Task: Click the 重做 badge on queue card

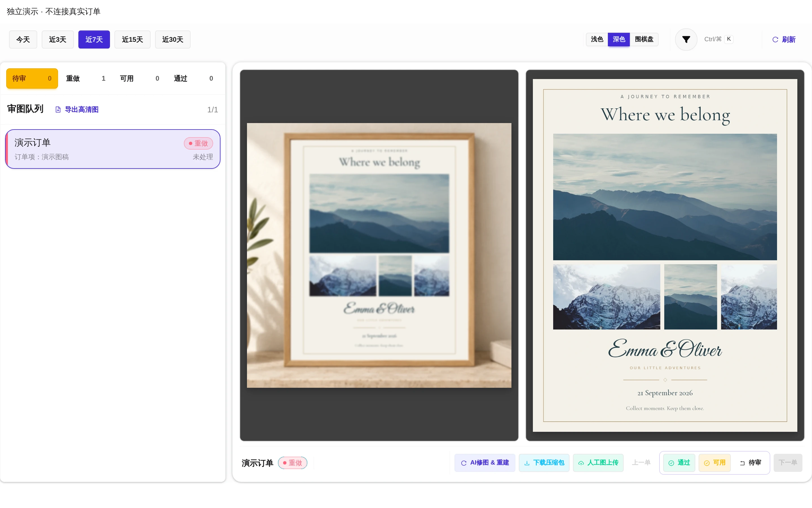Action: [198, 143]
